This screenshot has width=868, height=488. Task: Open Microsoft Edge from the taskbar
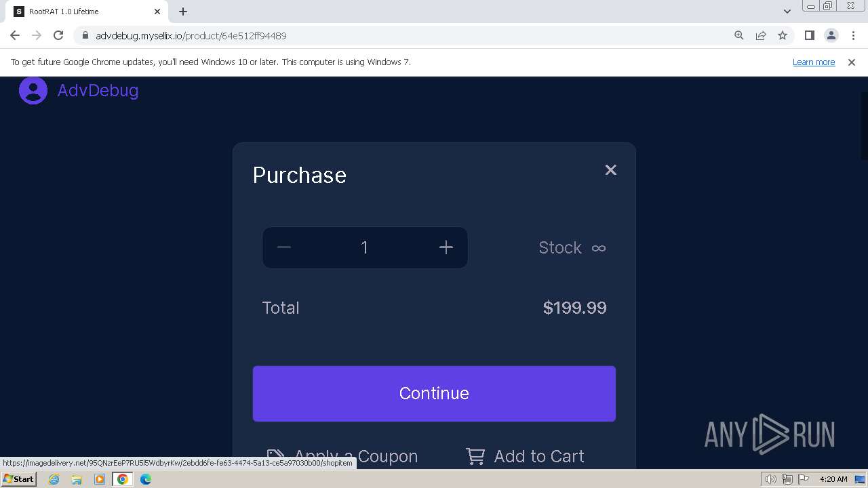(x=145, y=479)
